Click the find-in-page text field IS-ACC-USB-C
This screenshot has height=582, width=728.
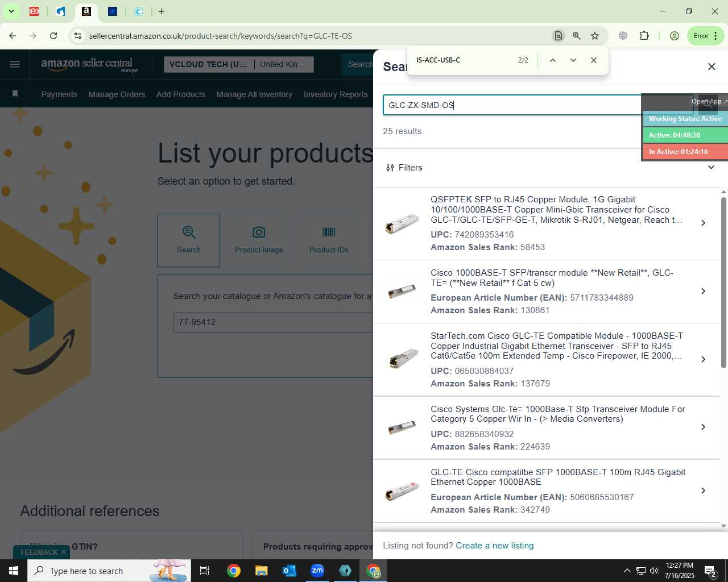pos(461,60)
